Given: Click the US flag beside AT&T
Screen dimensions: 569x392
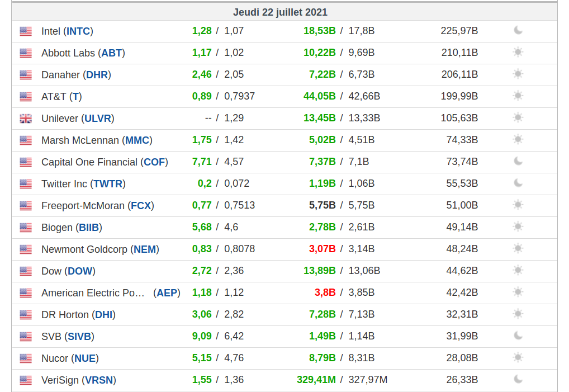Looking at the screenshot, I should (x=26, y=97).
